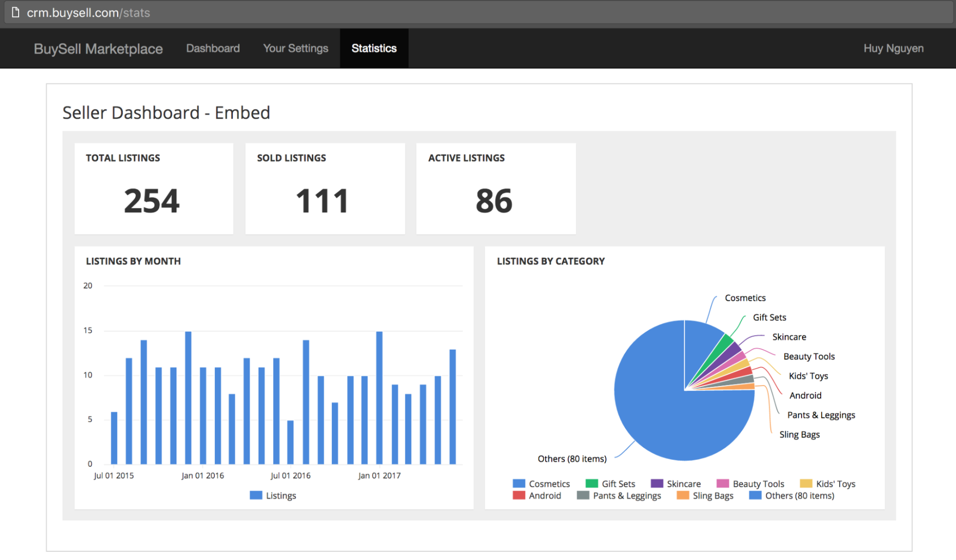Image resolution: width=956 pixels, height=560 pixels.
Task: Click the Total Listings card
Action: tap(154, 188)
